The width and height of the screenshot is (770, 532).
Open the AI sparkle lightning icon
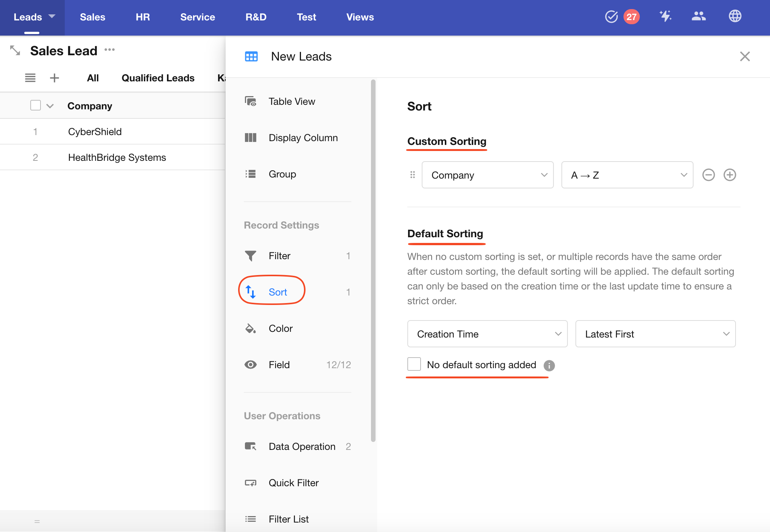tap(665, 16)
